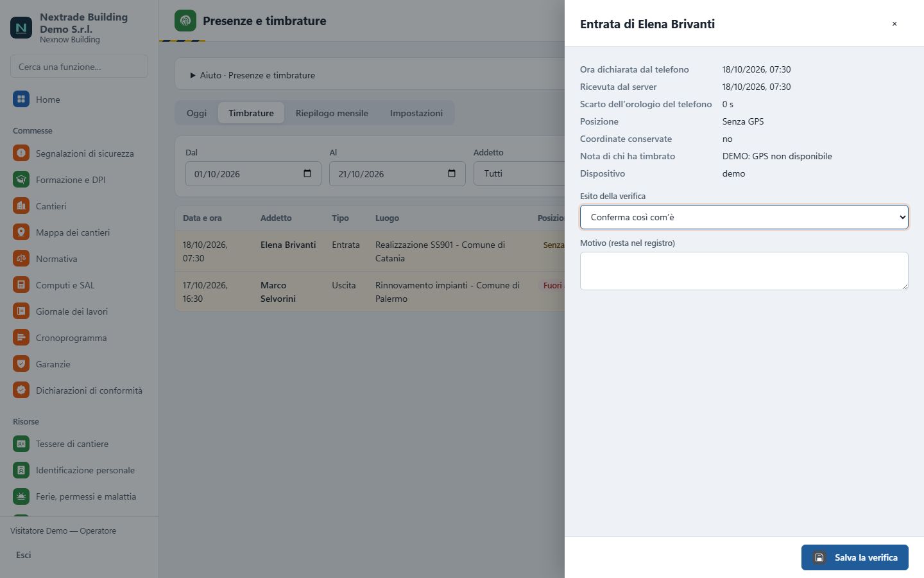Screen dimensions: 924x578
Task: Click the save disk icon in Salva la verifica
Action: (819, 557)
